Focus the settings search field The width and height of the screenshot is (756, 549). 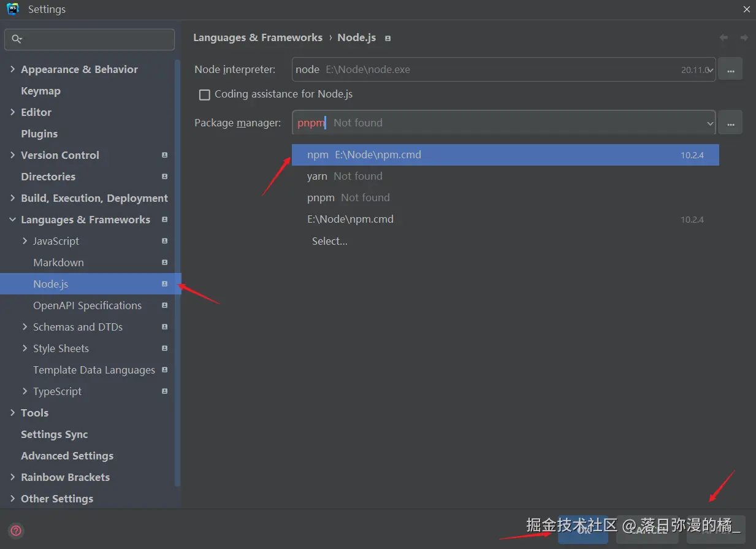coord(90,40)
